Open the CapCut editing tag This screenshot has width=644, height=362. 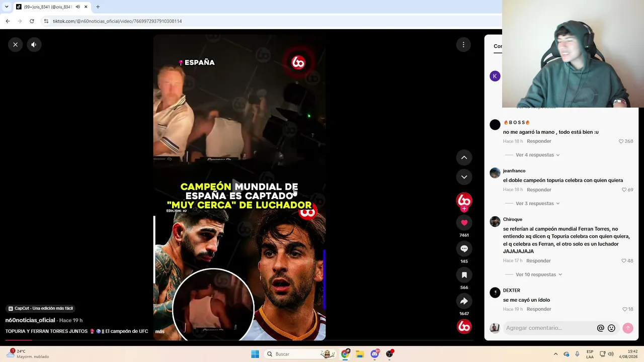pos(41,308)
